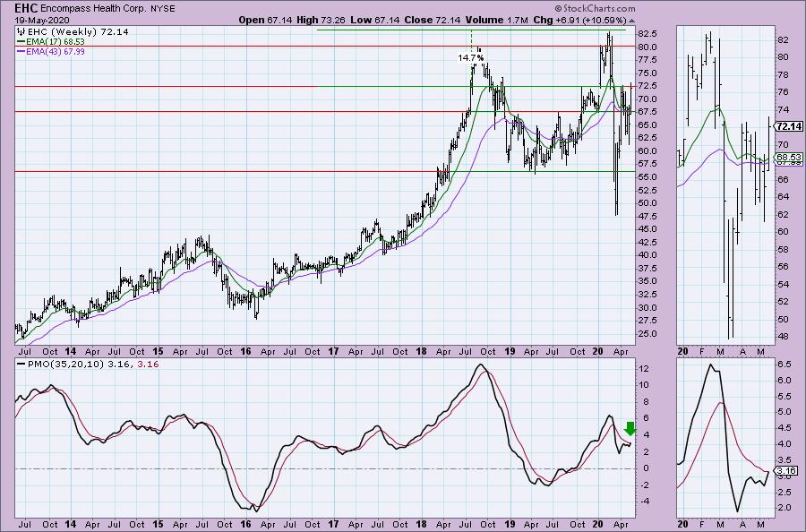Click the boxed 72.14 current price tag
806x532 pixels.
pyautogui.click(x=789, y=126)
